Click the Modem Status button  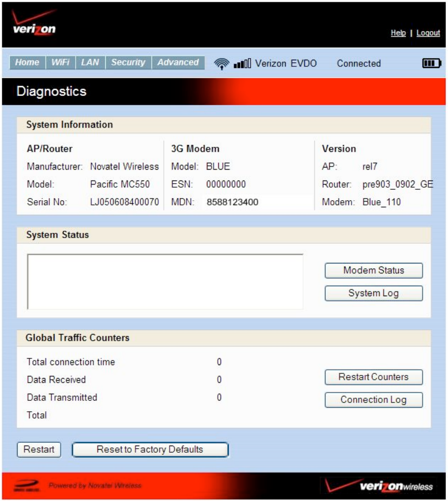(x=373, y=271)
